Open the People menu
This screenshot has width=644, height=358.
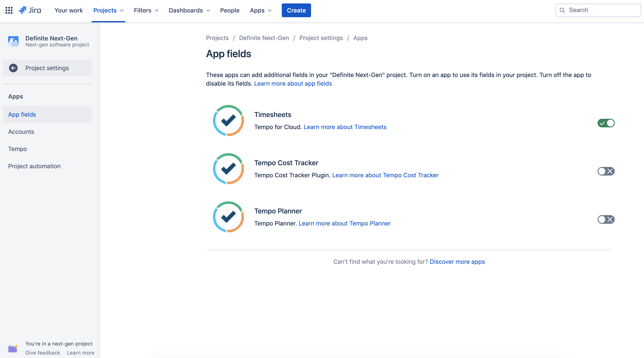[x=230, y=10]
